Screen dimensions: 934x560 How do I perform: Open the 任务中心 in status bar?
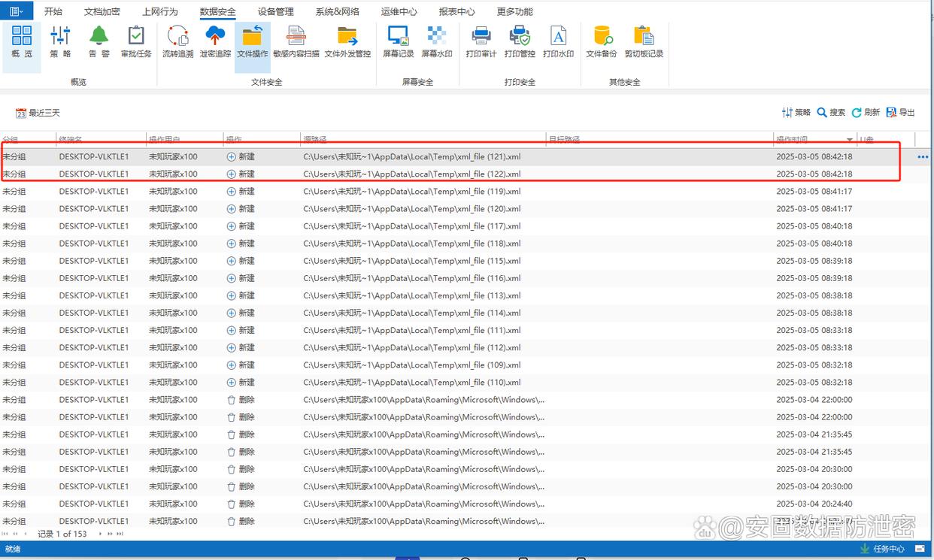882,549
